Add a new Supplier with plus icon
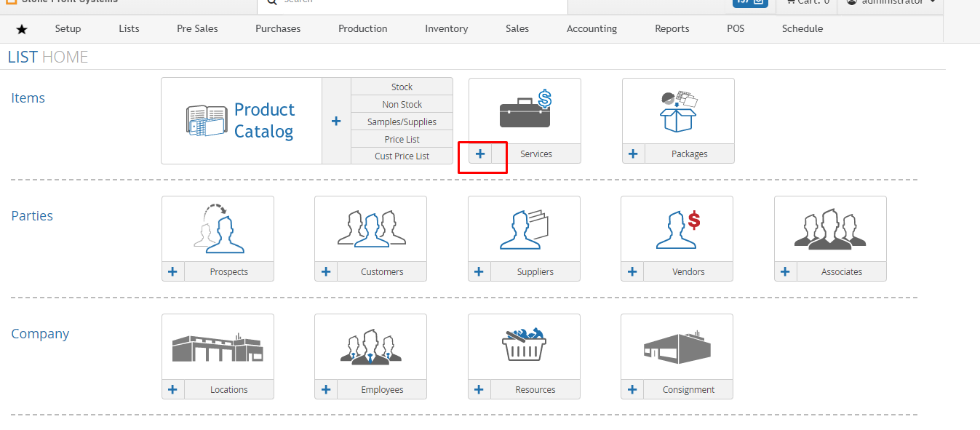980x430 pixels. (x=479, y=271)
